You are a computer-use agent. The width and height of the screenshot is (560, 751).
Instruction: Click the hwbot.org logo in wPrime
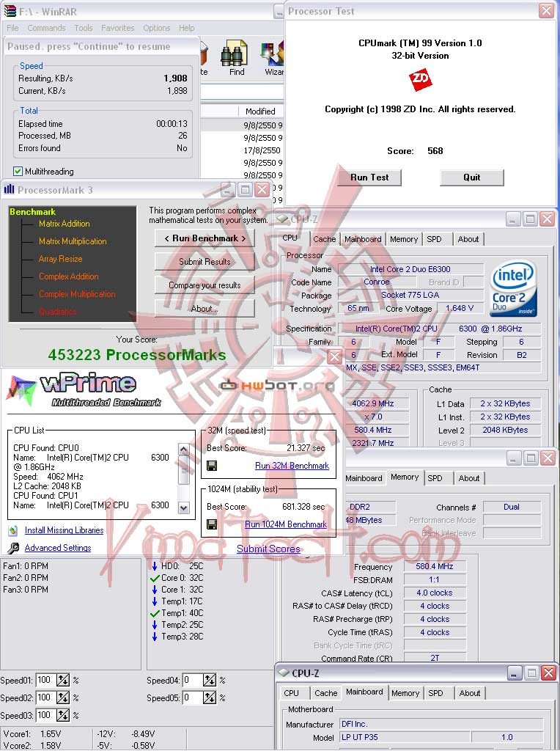(276, 386)
